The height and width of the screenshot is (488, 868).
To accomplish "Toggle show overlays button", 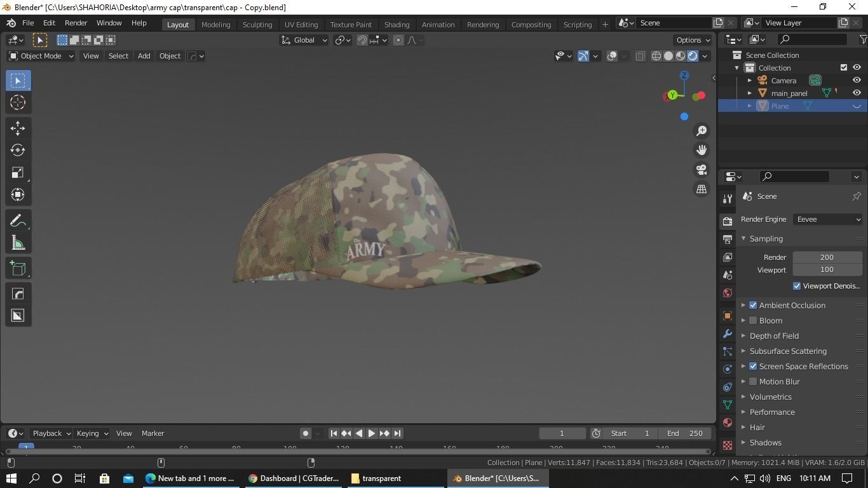I will click(x=612, y=56).
